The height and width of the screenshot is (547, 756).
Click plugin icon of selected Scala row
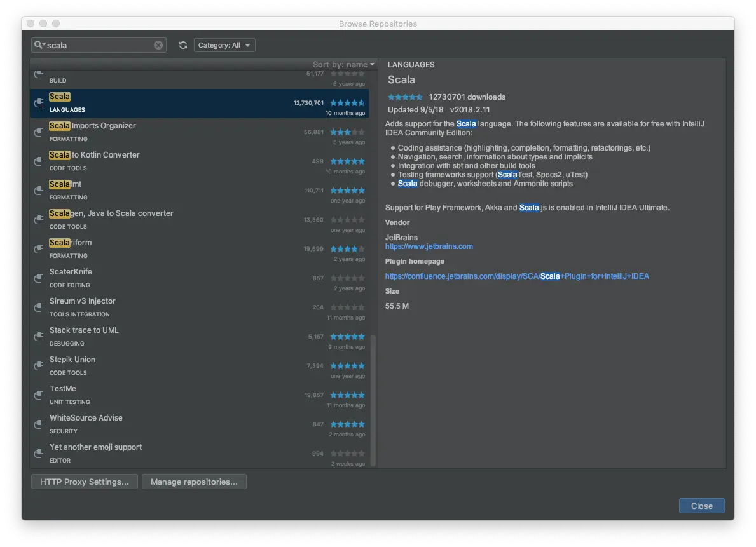39,103
